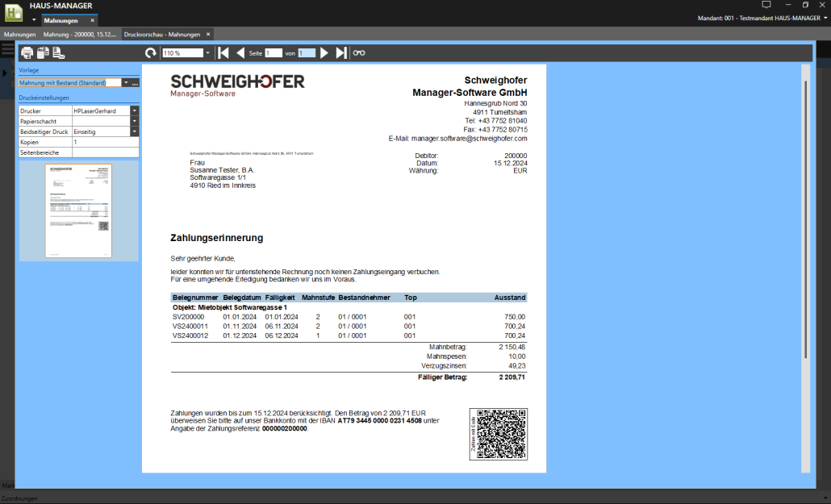Jump to the last page
831x504 pixels.
[341, 53]
